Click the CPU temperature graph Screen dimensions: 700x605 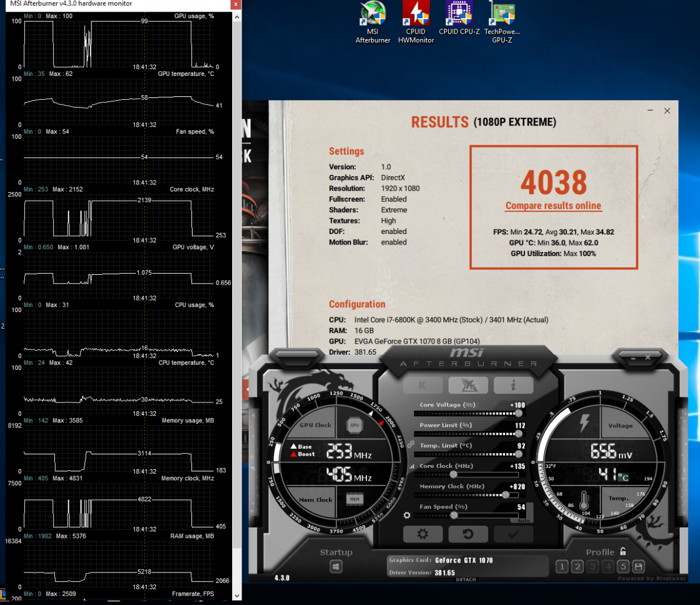pos(118,390)
